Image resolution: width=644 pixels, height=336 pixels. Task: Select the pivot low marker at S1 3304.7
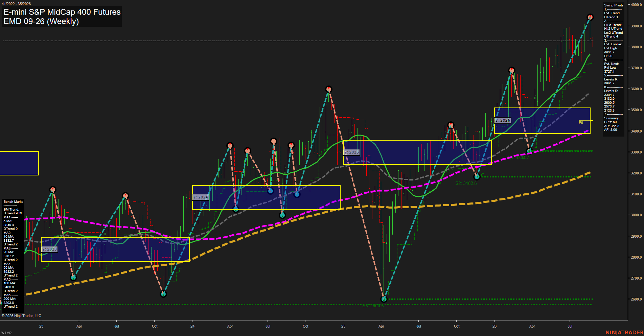(x=529, y=151)
